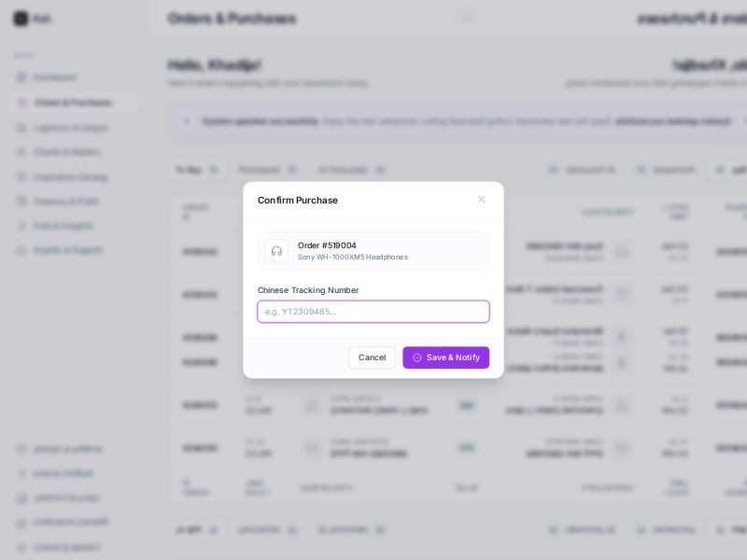This screenshot has height=560, width=747.
Task: Open Dashboard from the sidebar
Action: coord(54,77)
